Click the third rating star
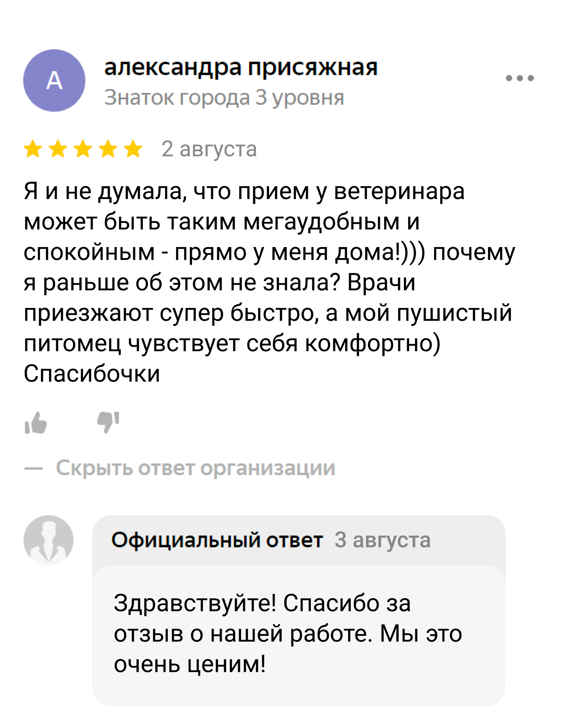 pyautogui.click(x=83, y=149)
